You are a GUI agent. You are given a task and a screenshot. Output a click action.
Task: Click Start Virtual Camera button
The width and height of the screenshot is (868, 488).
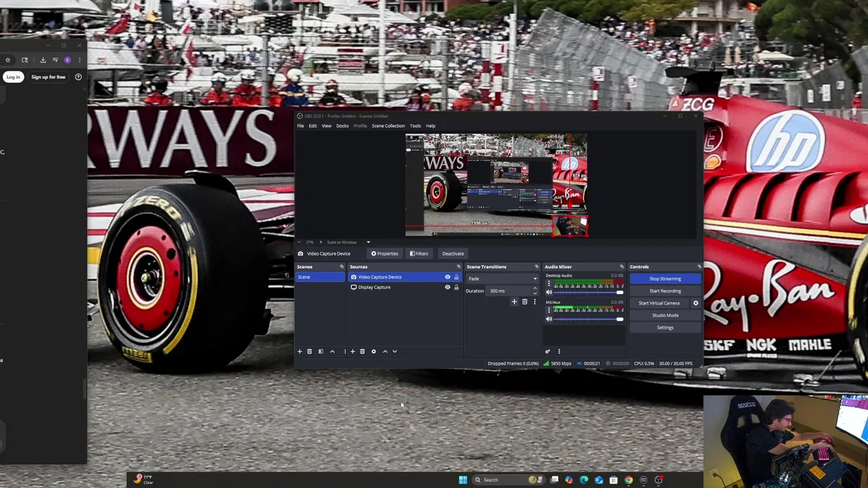pyautogui.click(x=659, y=303)
